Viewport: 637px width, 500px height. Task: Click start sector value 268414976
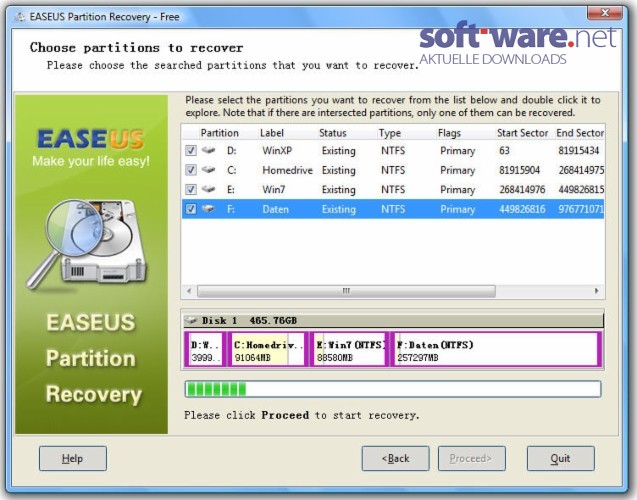[x=522, y=190]
